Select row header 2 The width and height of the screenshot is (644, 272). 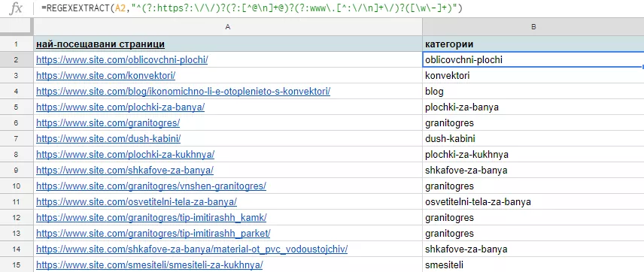click(x=16, y=60)
